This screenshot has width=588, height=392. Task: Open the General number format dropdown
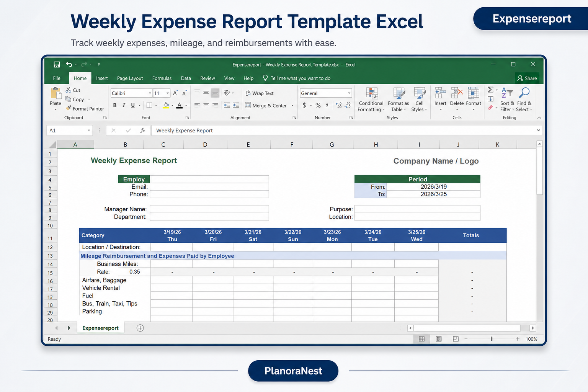point(349,93)
